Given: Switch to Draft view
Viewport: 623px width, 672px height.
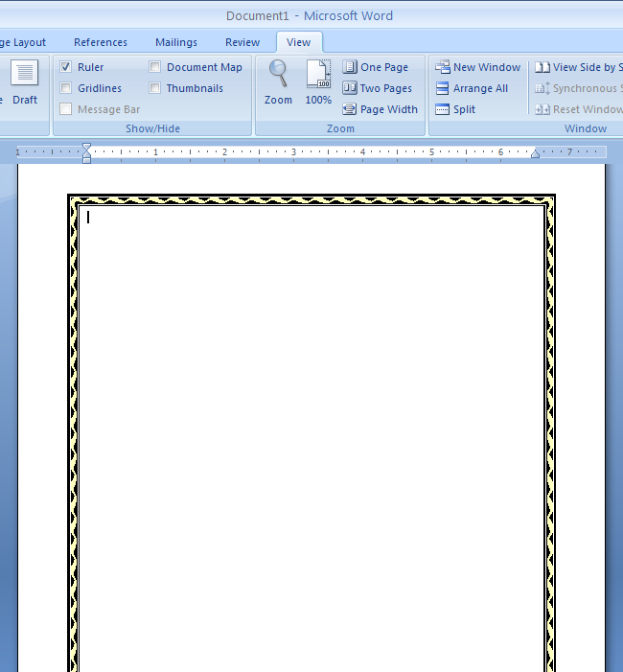Looking at the screenshot, I should (x=25, y=82).
